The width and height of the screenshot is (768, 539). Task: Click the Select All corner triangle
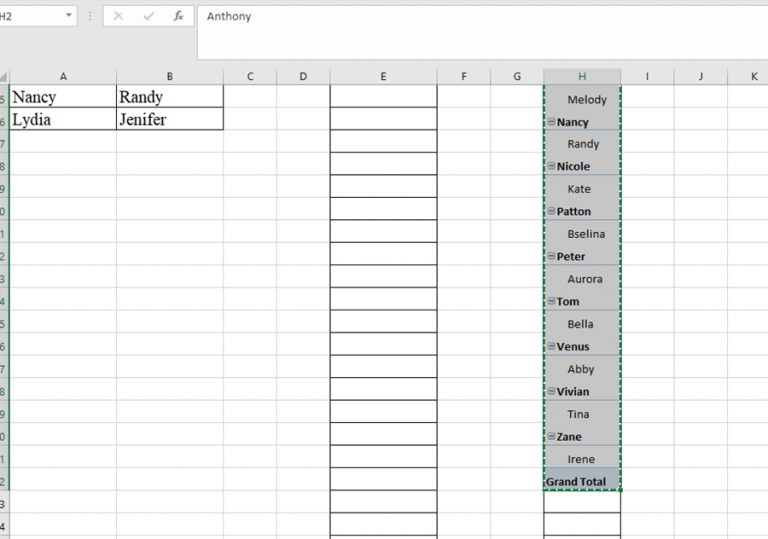4,76
